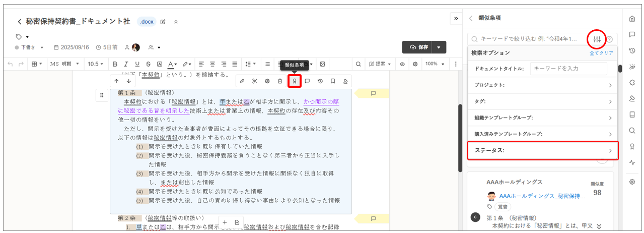The height and width of the screenshot is (233, 644).
Task: Open the 100% zoom dropdown
Action: pos(434,64)
